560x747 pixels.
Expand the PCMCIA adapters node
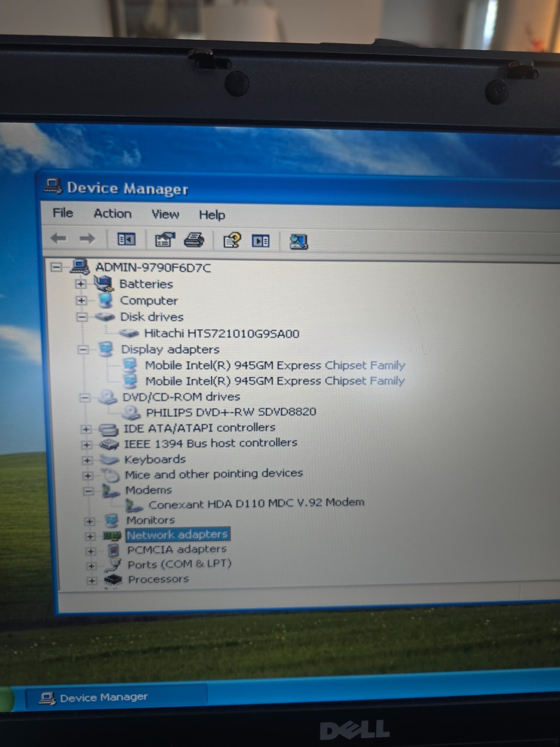(91, 551)
